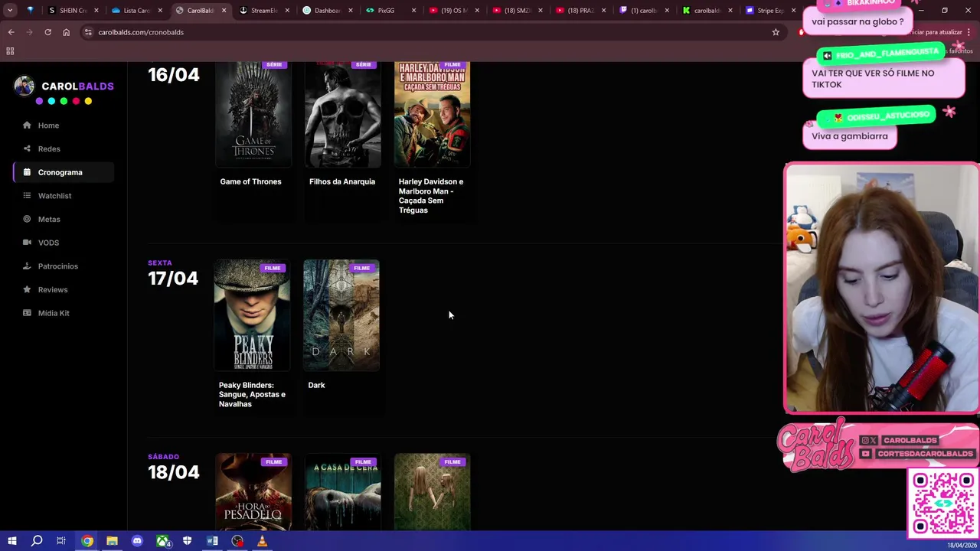Switch to the (18) SMZI YouTube tab
Screen dimensions: 980x551
pos(518,11)
